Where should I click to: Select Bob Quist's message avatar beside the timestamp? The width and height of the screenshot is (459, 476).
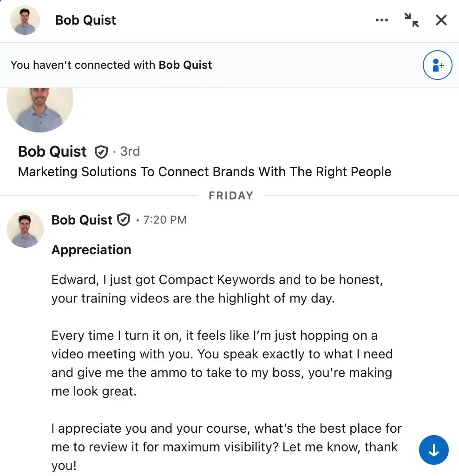pos(25,229)
